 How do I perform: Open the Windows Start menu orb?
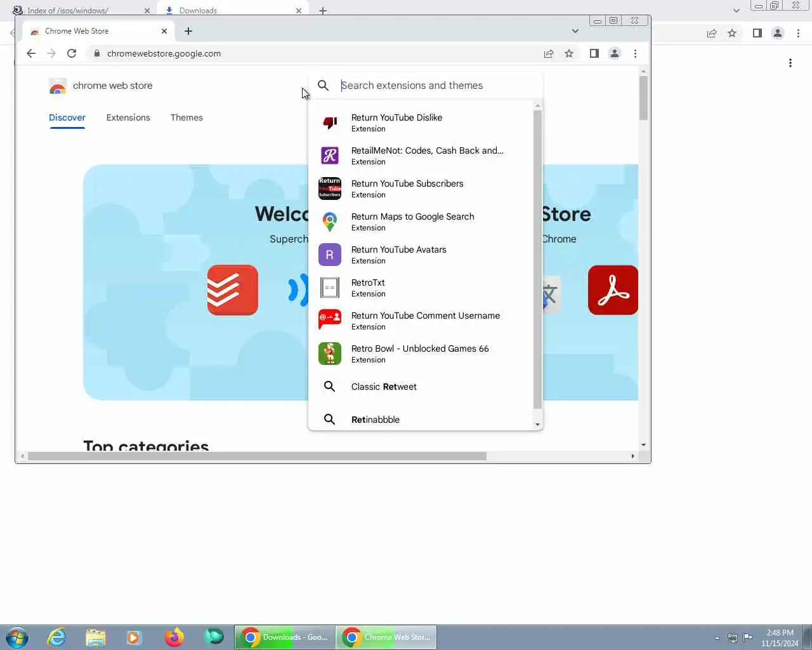(17, 637)
